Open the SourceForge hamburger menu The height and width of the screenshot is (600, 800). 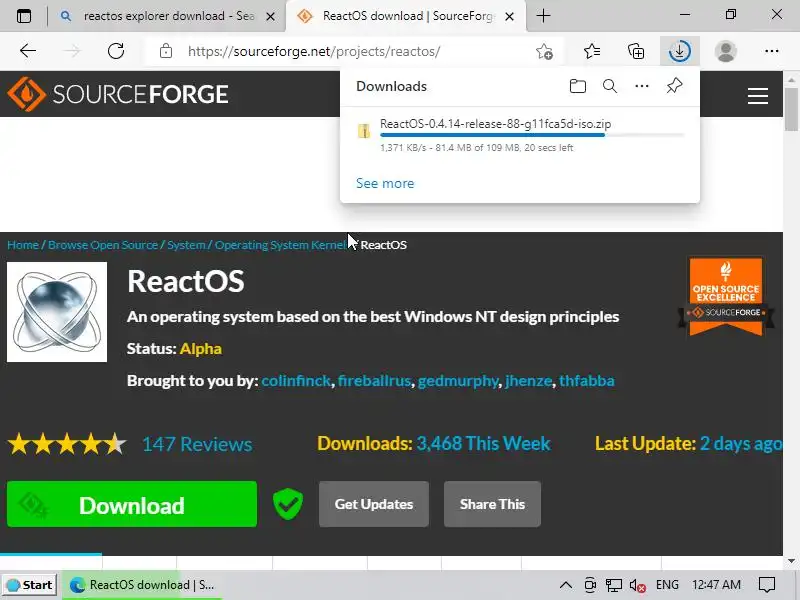pos(758,95)
